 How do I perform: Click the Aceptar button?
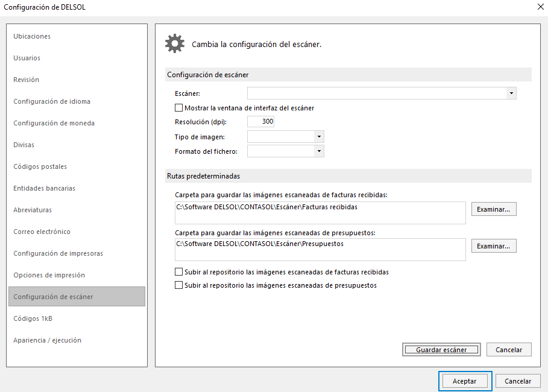pos(465,381)
